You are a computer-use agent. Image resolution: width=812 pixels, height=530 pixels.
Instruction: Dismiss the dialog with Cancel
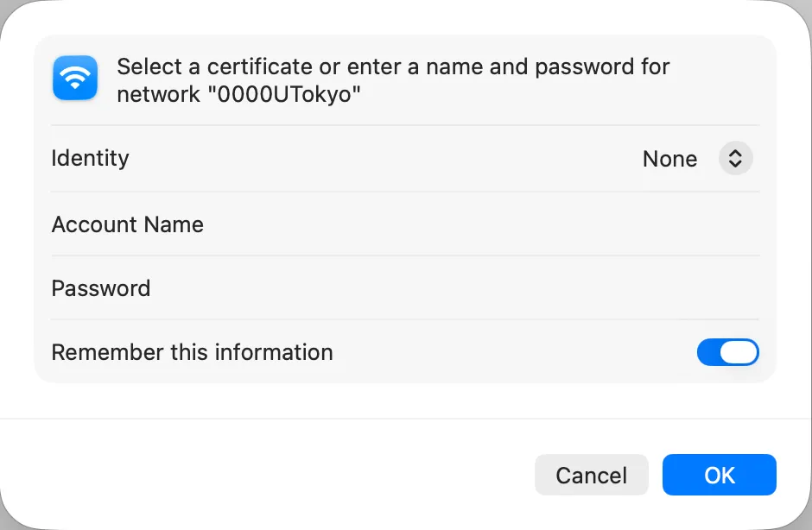592,475
